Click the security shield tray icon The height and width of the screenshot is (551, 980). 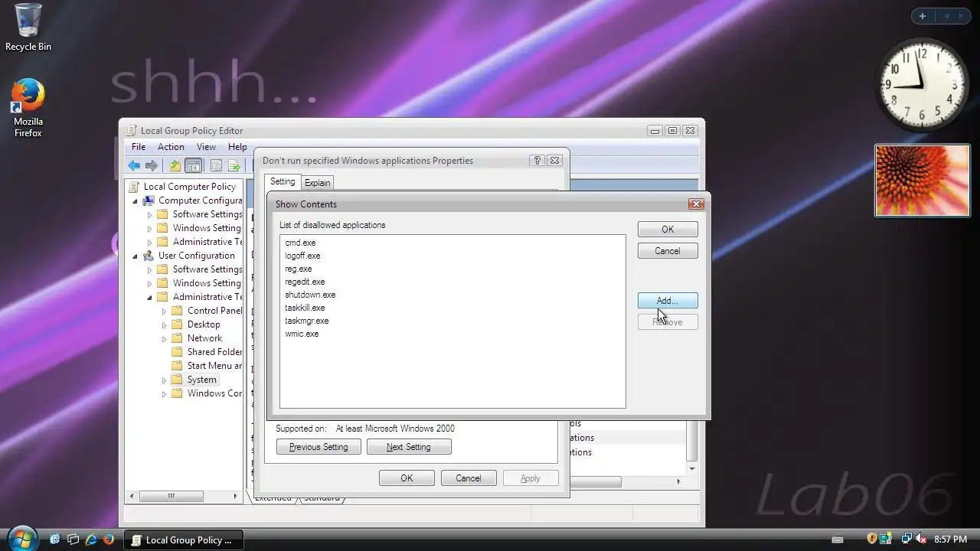click(872, 540)
